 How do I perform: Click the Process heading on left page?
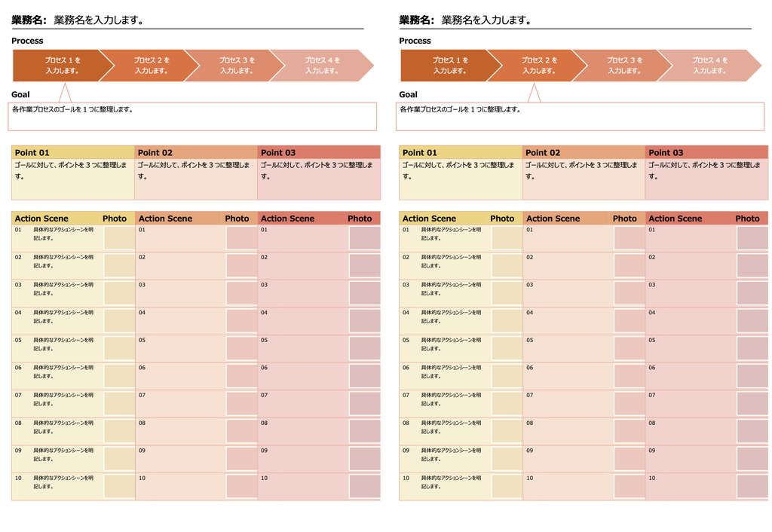tap(27, 41)
